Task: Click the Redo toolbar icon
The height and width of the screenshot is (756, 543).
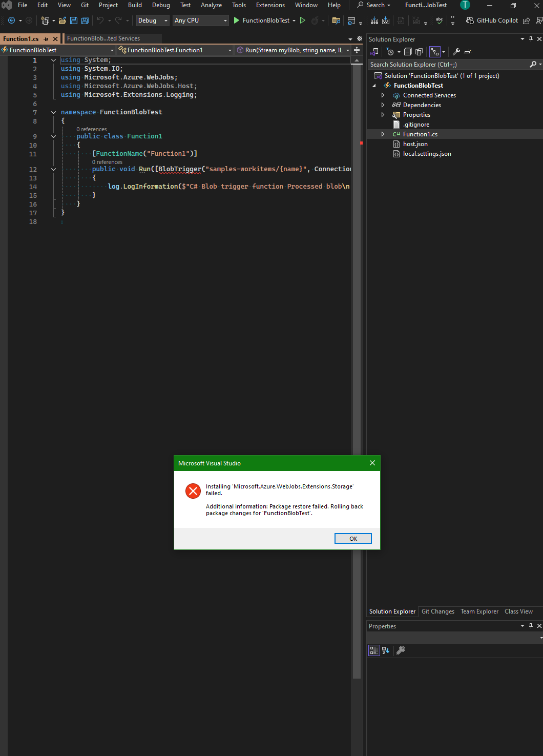Action: (x=118, y=21)
